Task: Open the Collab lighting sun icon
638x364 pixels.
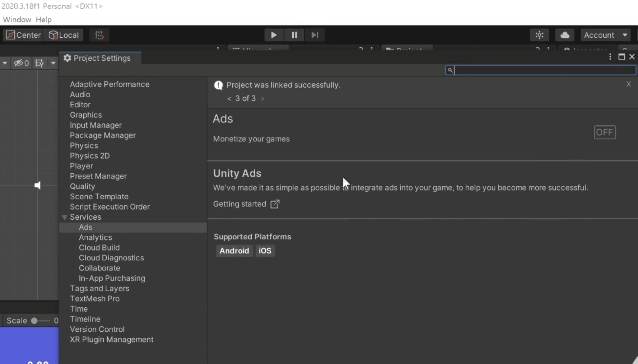Action: [x=539, y=35]
